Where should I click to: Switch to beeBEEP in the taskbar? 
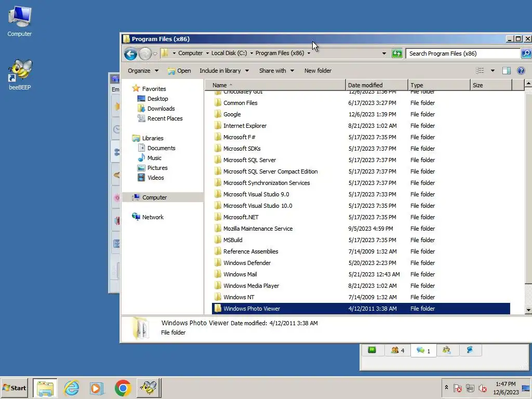click(x=149, y=388)
